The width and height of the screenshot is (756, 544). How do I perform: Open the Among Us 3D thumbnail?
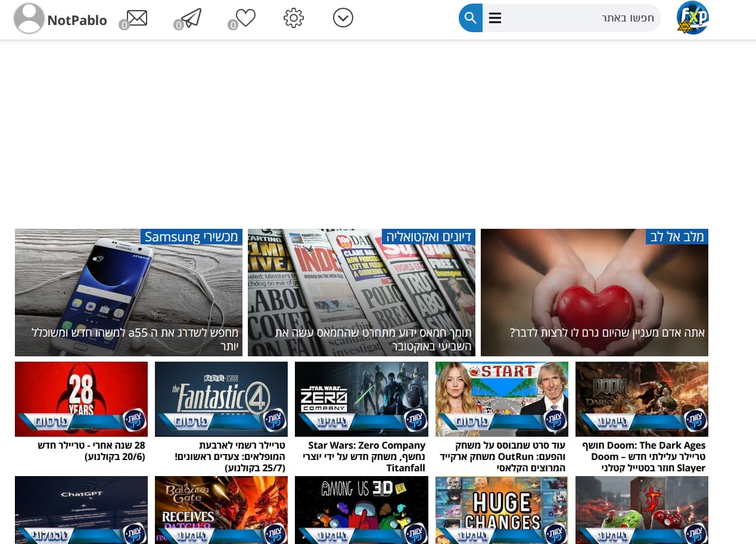coord(362,510)
